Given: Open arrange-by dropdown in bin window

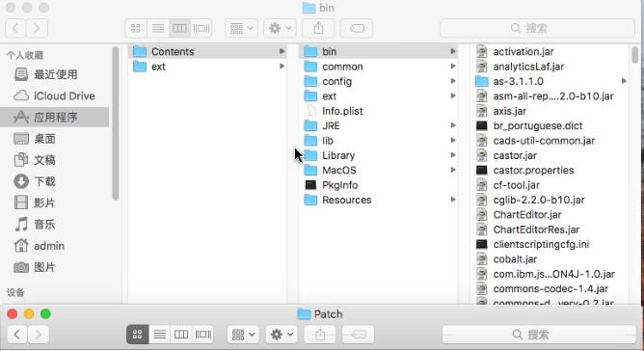Looking at the screenshot, I should point(241,28).
